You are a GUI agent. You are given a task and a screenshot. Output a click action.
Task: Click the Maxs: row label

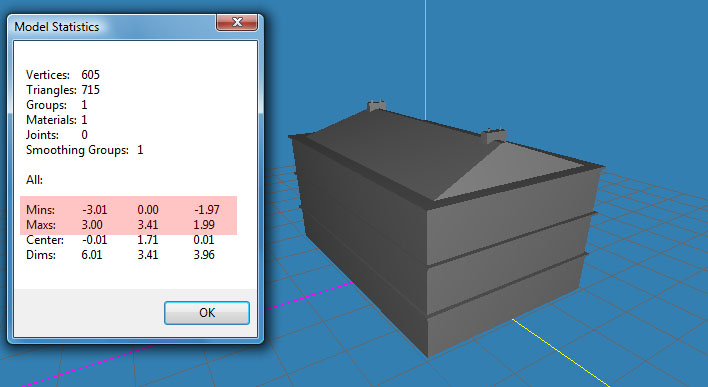click(41, 225)
